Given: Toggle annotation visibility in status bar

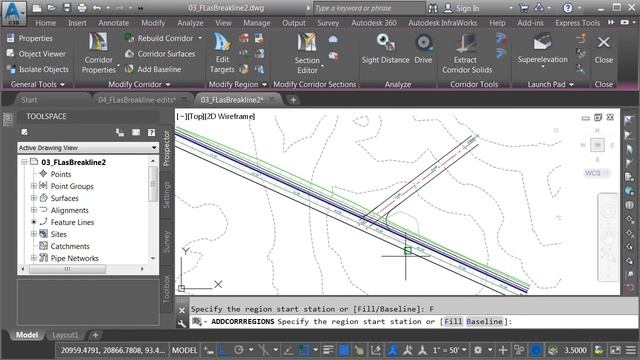Looking at the screenshot, I should click(x=392, y=350).
